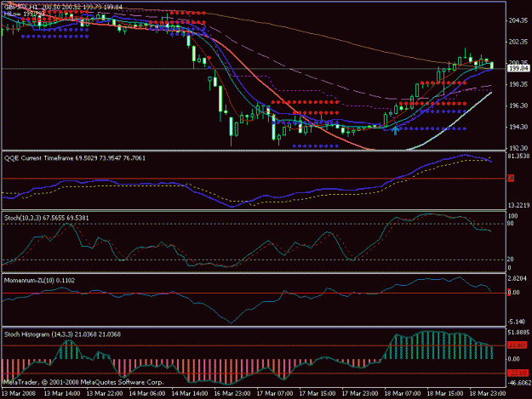Click the 18 Mar 15:00 time label
Viewport: 532px width, 399px height.
[445, 394]
